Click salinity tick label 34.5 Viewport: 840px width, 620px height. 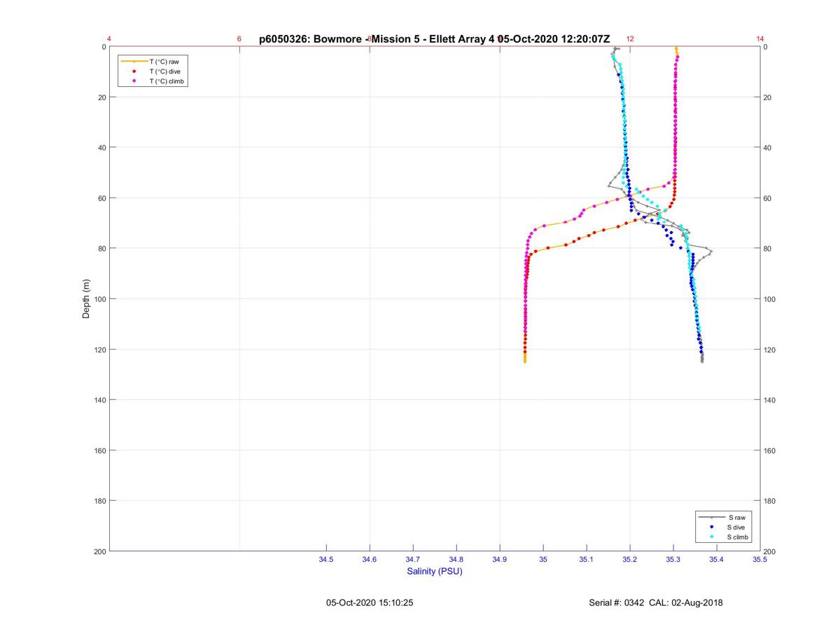(326, 559)
